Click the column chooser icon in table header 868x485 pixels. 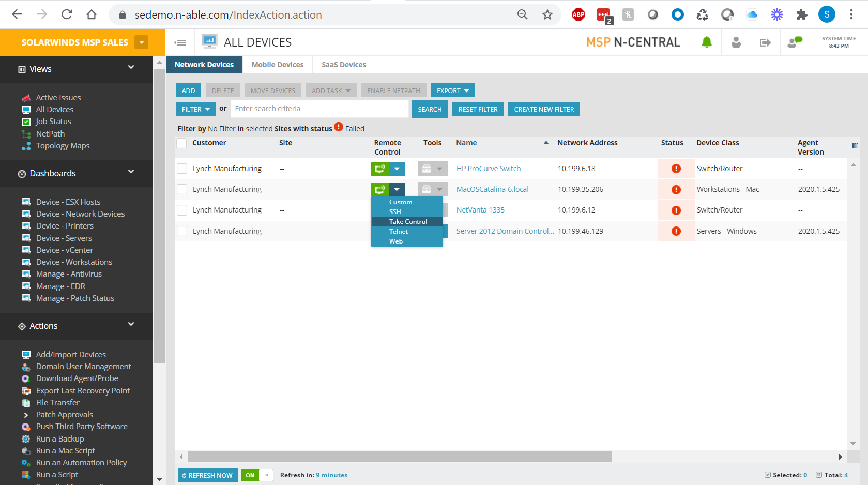pos(855,146)
